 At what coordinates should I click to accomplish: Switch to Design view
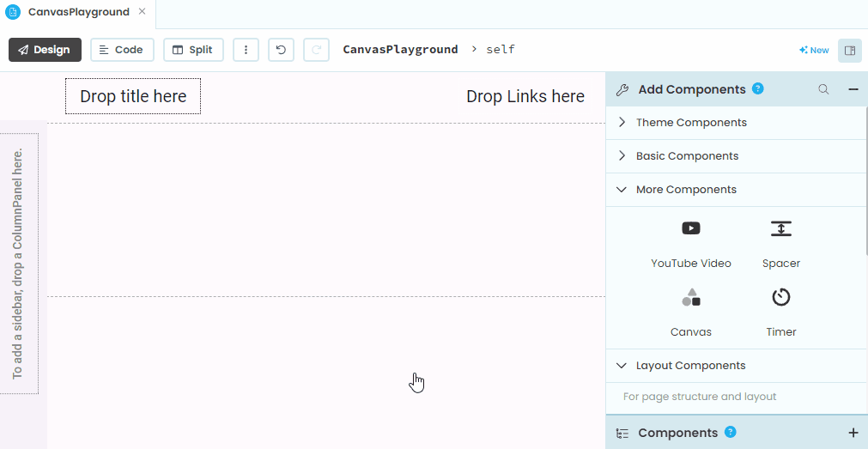45,50
